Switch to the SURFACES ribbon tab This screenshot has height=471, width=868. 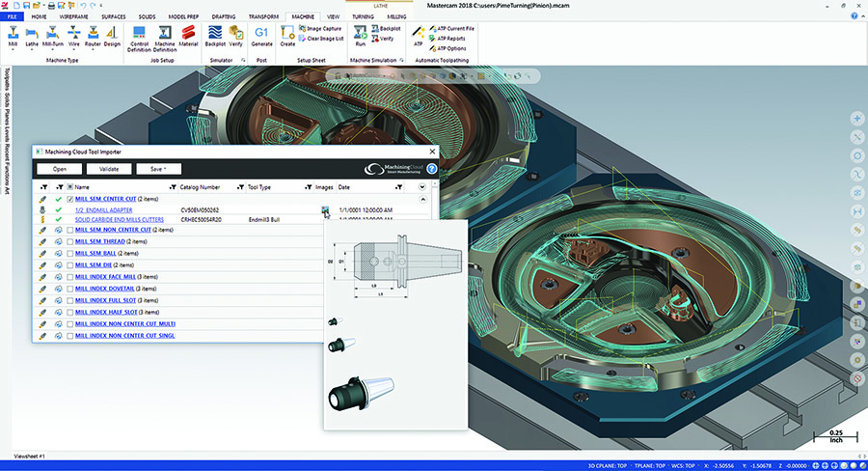(114, 16)
